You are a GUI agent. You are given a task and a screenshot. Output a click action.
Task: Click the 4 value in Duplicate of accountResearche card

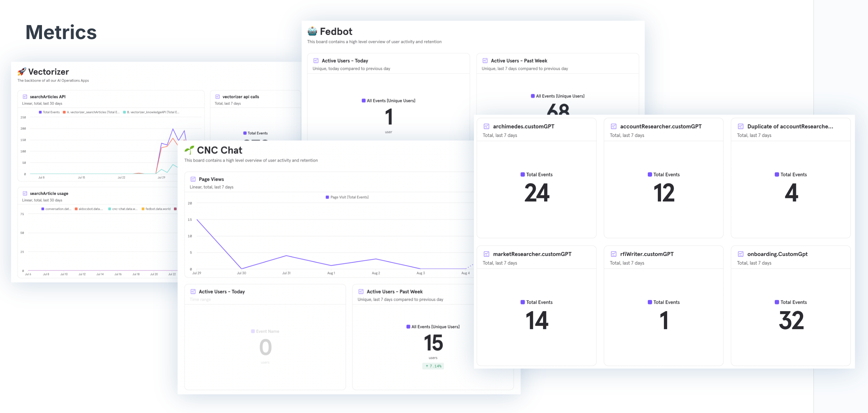(791, 193)
